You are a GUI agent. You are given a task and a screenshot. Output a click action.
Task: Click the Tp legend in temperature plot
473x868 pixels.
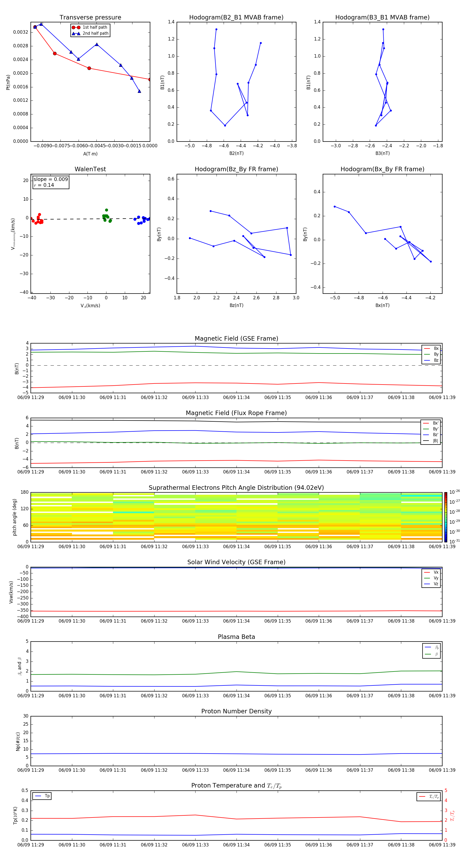[42, 796]
